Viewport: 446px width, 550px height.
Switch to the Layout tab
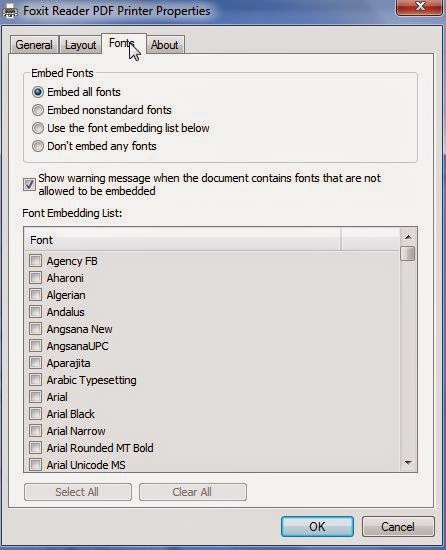[x=80, y=45]
